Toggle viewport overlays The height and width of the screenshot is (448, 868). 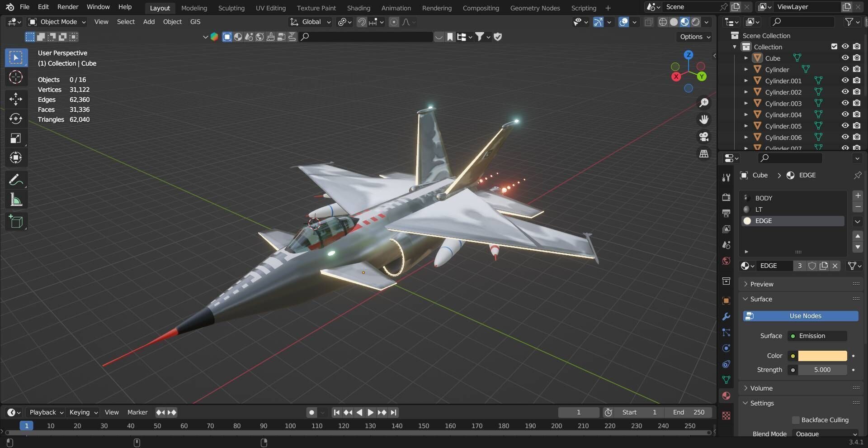point(623,22)
